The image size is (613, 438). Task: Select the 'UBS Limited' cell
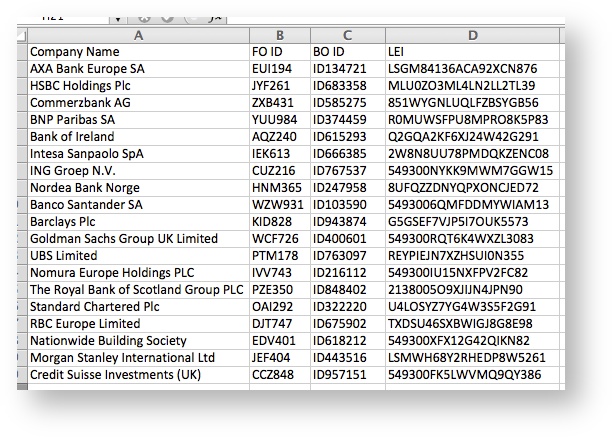click(x=138, y=256)
